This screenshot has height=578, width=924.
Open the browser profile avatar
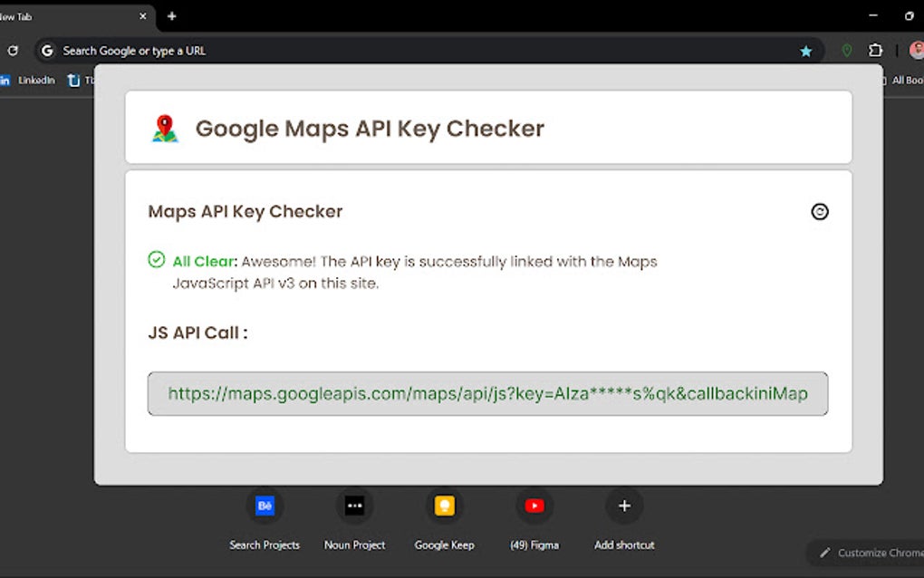[916, 51]
